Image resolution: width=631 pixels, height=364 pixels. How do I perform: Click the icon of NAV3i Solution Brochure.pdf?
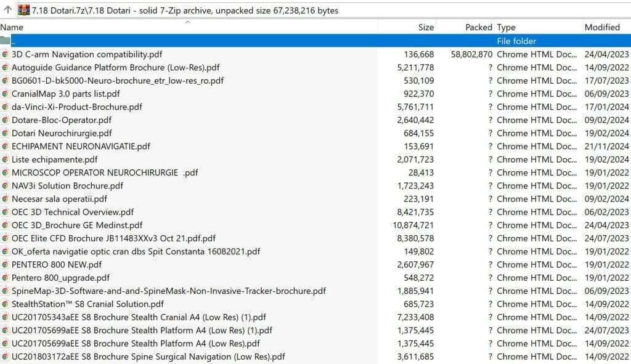5,186
